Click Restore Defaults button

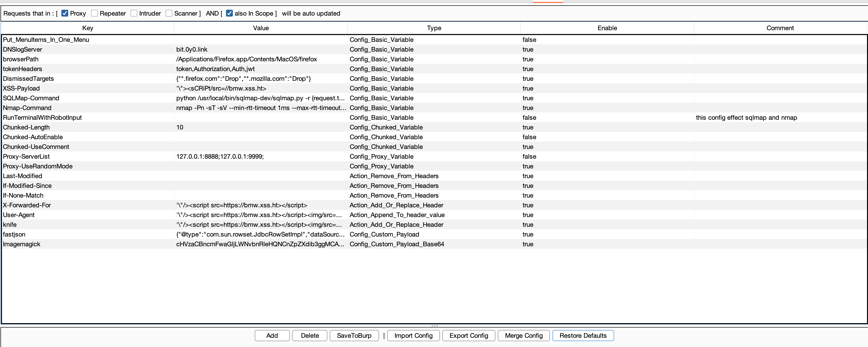pyautogui.click(x=583, y=336)
